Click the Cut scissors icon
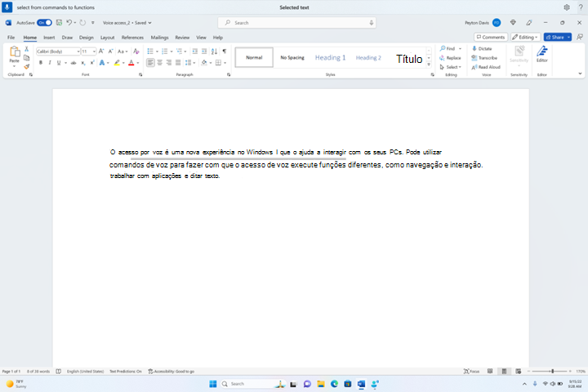This screenshot has height=392, width=588. 27,49
